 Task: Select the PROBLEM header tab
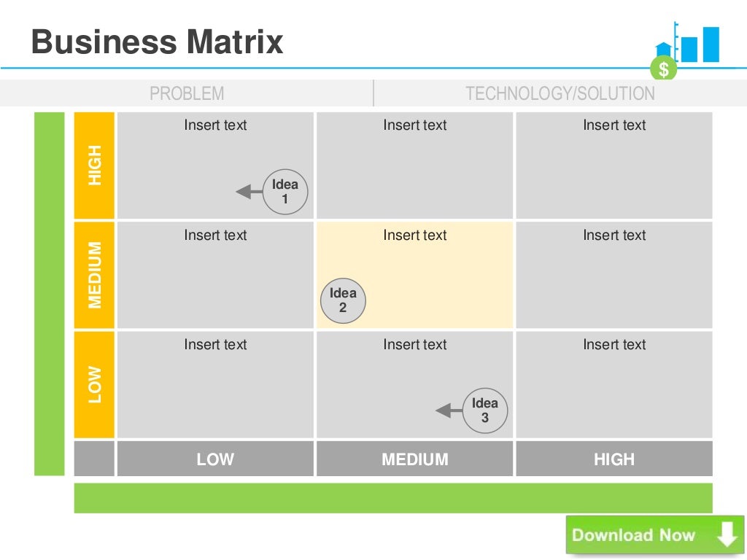[187, 93]
